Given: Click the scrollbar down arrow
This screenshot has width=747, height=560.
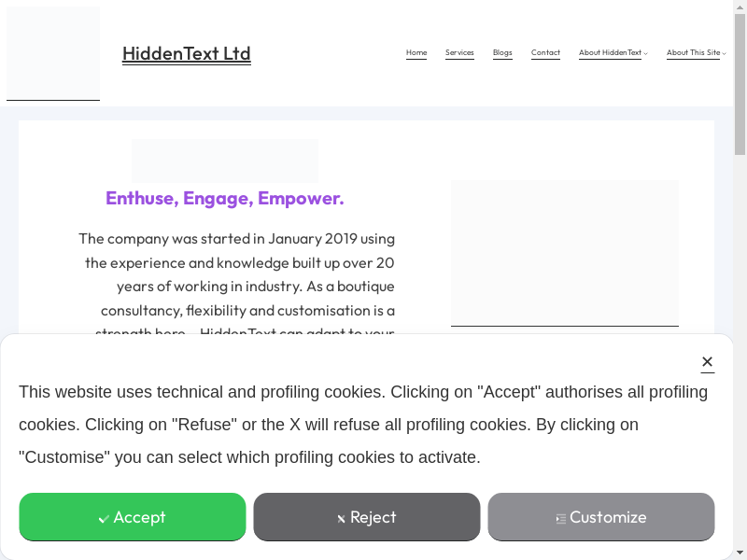Looking at the screenshot, I should pos(740,553).
